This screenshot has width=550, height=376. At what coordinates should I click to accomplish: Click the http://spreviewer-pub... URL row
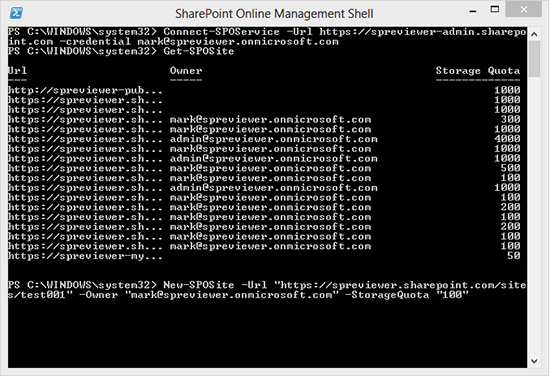(85, 90)
